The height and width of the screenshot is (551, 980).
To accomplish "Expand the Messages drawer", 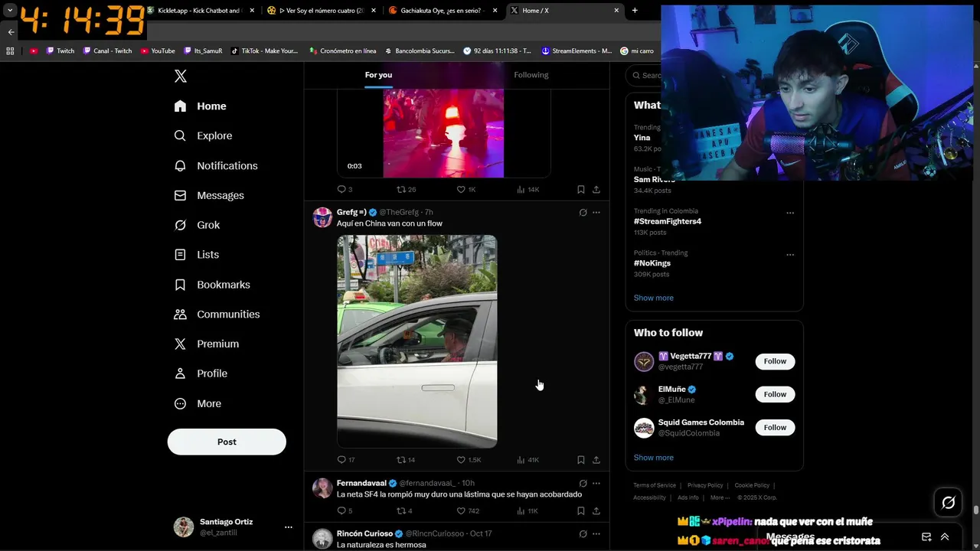I will 945,537.
